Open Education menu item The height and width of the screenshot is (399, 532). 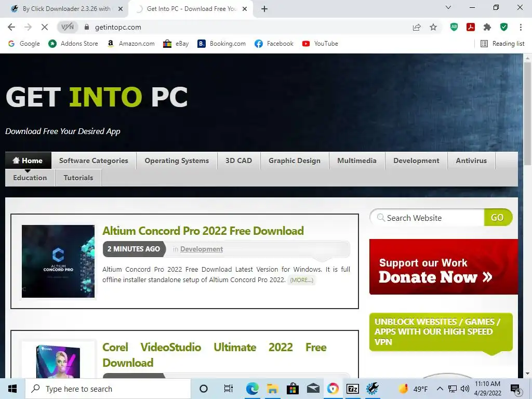30,178
